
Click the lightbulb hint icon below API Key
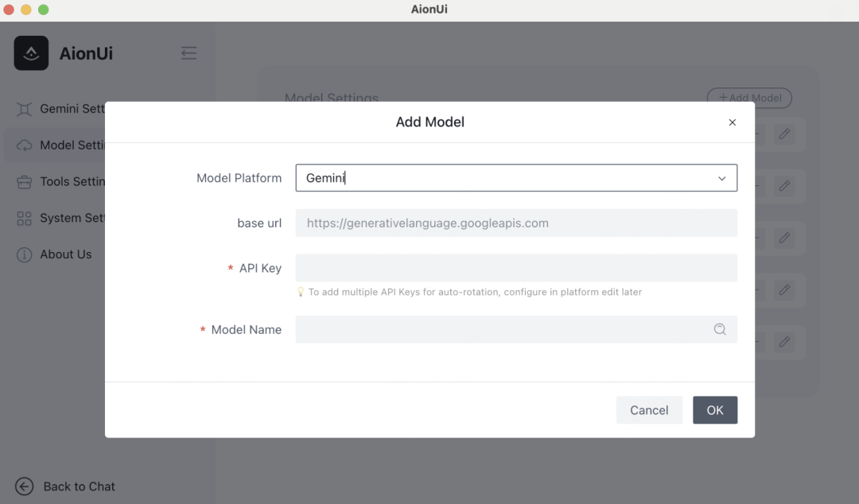tap(301, 292)
